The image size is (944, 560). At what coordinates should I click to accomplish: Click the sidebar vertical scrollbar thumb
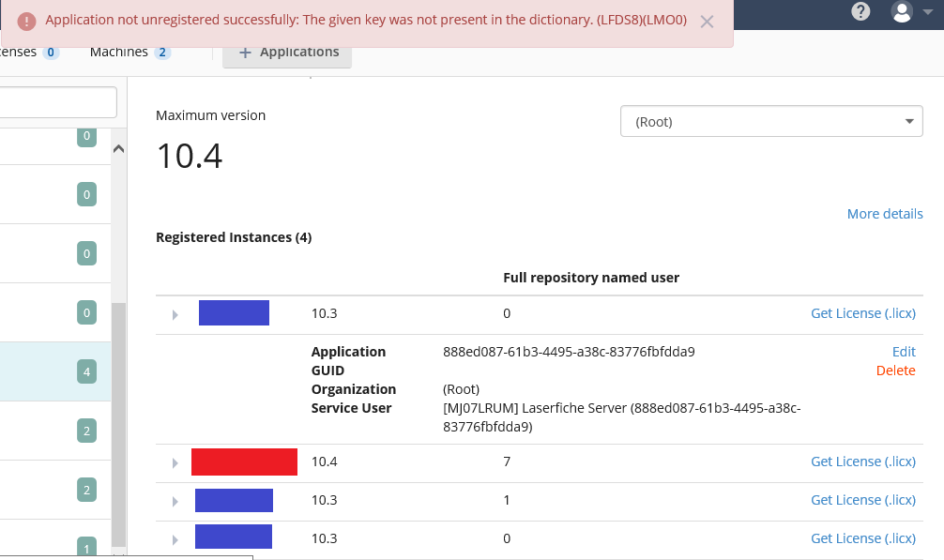tap(118, 425)
